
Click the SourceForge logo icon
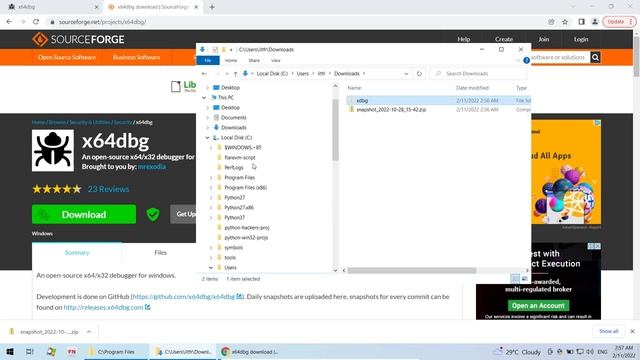click(x=40, y=40)
